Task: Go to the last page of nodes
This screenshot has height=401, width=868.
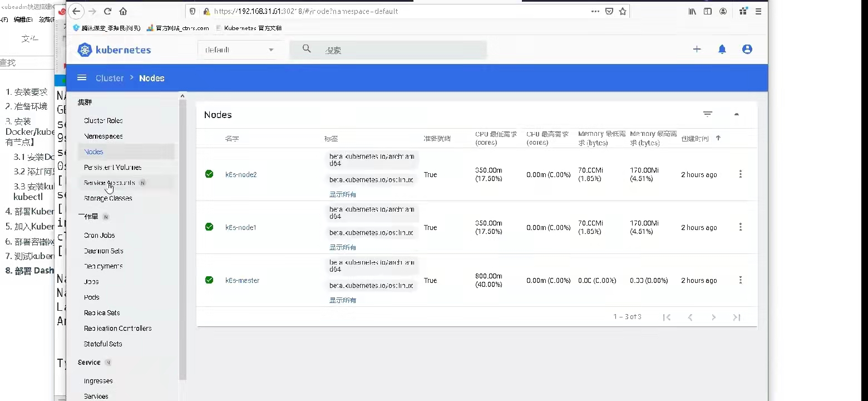Action: 737,317
